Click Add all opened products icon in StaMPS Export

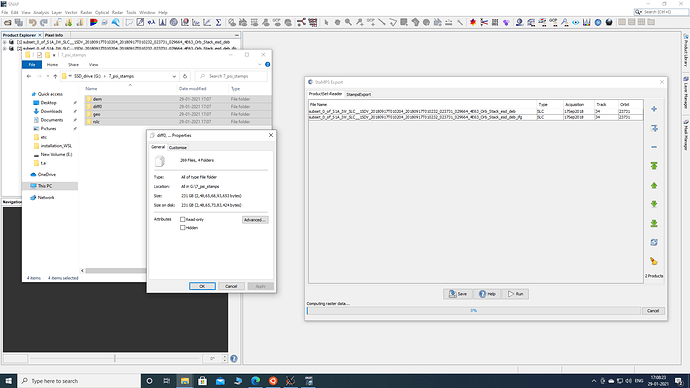[654, 128]
